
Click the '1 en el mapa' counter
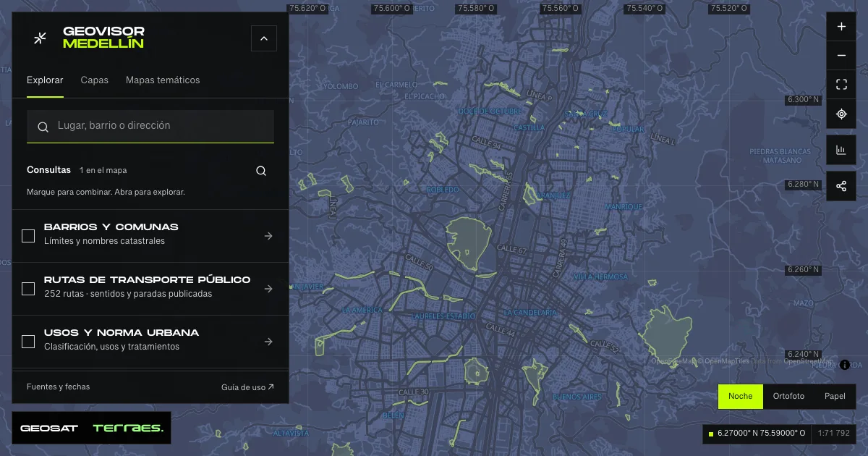coord(103,171)
